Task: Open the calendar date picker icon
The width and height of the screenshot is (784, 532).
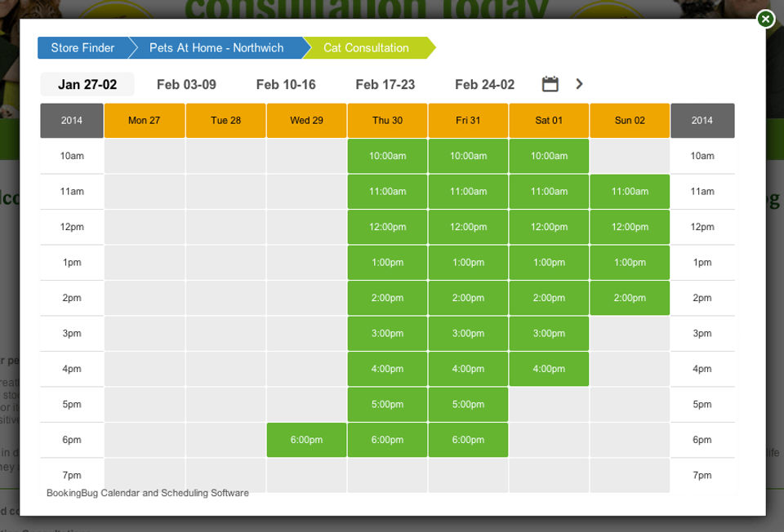Action: pyautogui.click(x=550, y=84)
